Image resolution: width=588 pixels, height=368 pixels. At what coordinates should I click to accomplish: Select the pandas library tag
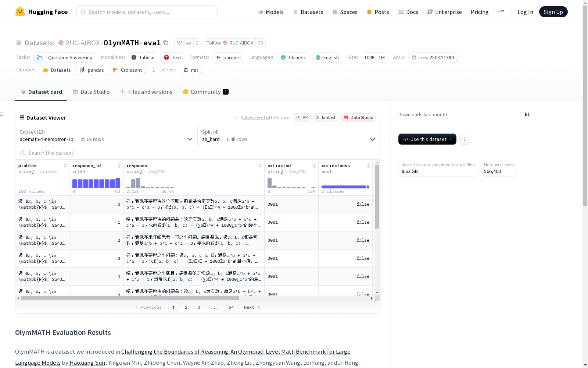(x=92, y=70)
